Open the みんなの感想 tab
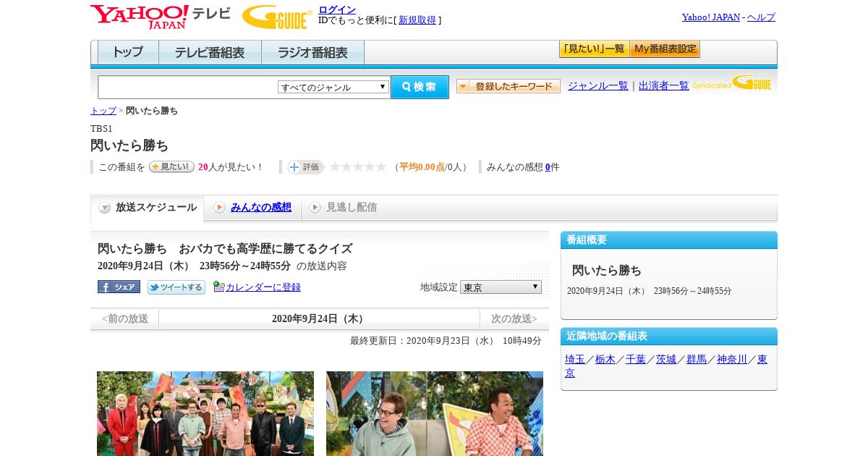The width and height of the screenshot is (868, 456). point(261,208)
